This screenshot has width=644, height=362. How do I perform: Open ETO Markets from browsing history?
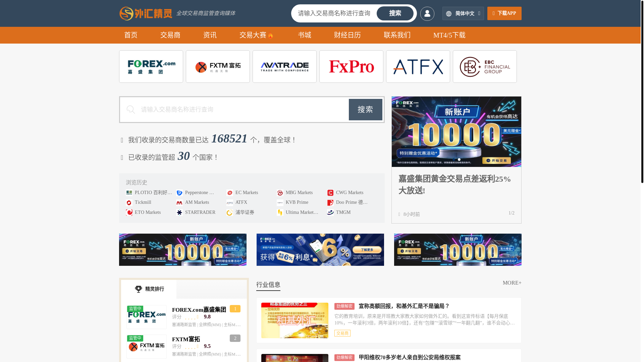coord(143,213)
